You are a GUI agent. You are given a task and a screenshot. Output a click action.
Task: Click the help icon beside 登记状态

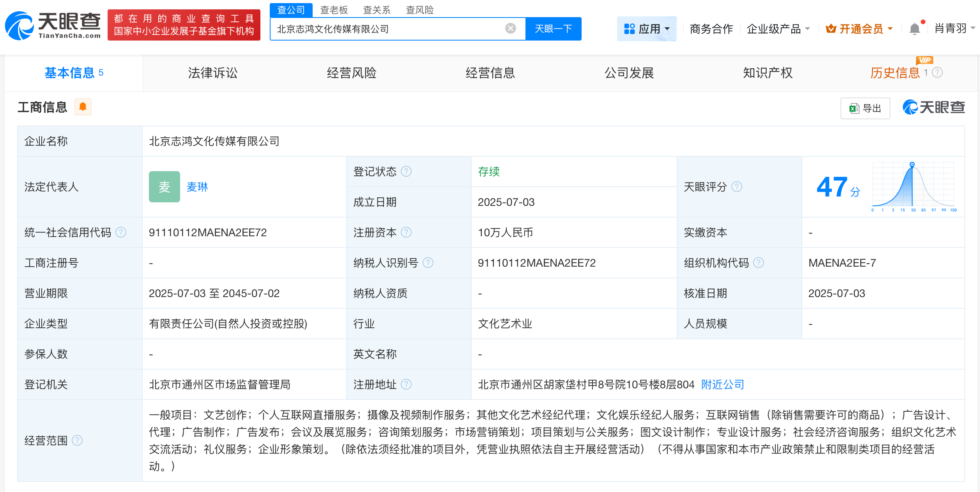[x=406, y=172]
